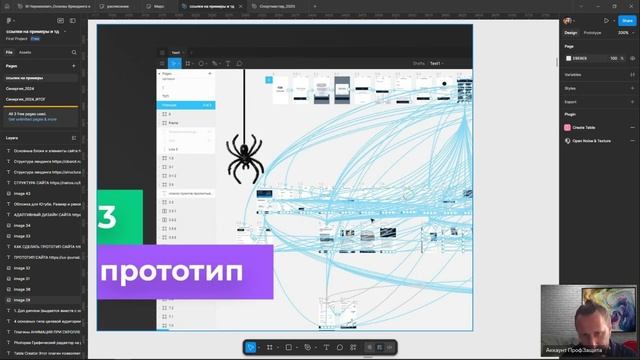This screenshot has width=640, height=360.
Task: Select the Move tool in bottom toolbar
Action: click(251, 347)
